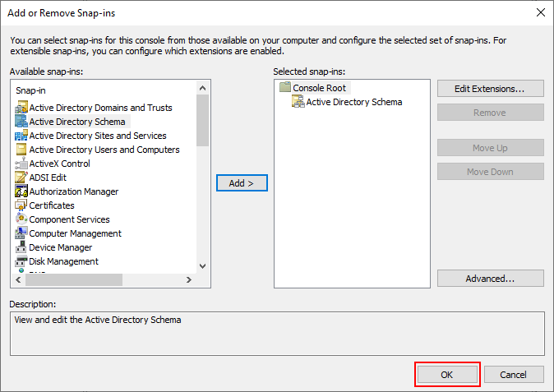The height and width of the screenshot is (392, 554).
Task: Select Active Directory Sites and Services entry
Action: pos(98,136)
